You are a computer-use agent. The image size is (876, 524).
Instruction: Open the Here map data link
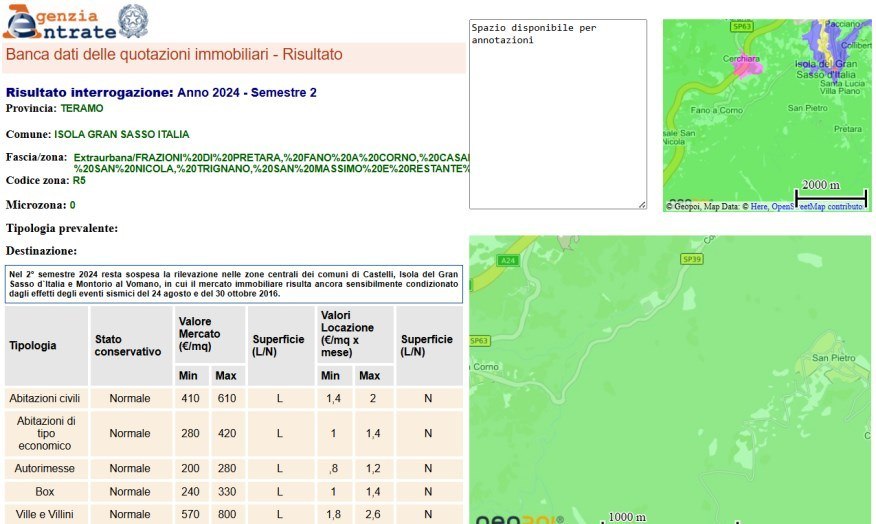click(757, 207)
